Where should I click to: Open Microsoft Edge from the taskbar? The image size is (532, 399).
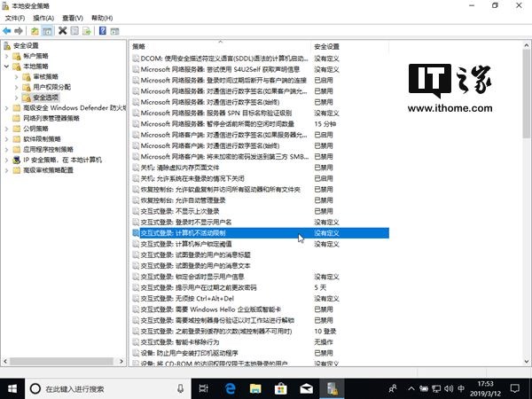coord(231,389)
